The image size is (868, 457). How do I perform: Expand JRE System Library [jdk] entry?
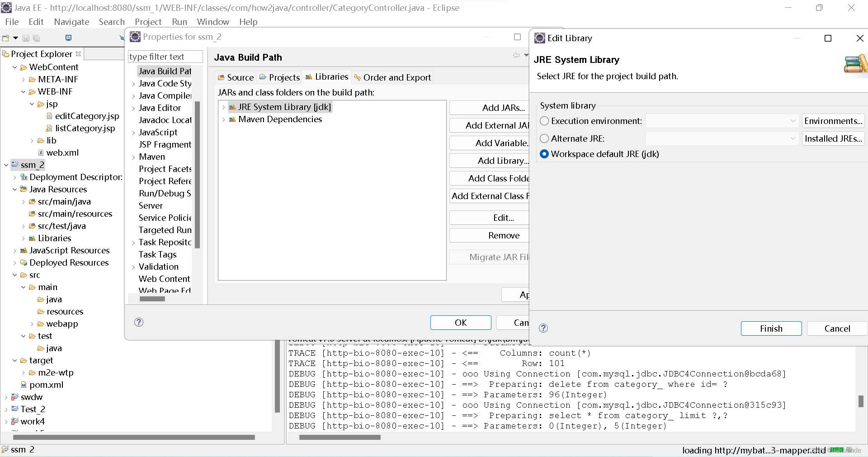(223, 107)
